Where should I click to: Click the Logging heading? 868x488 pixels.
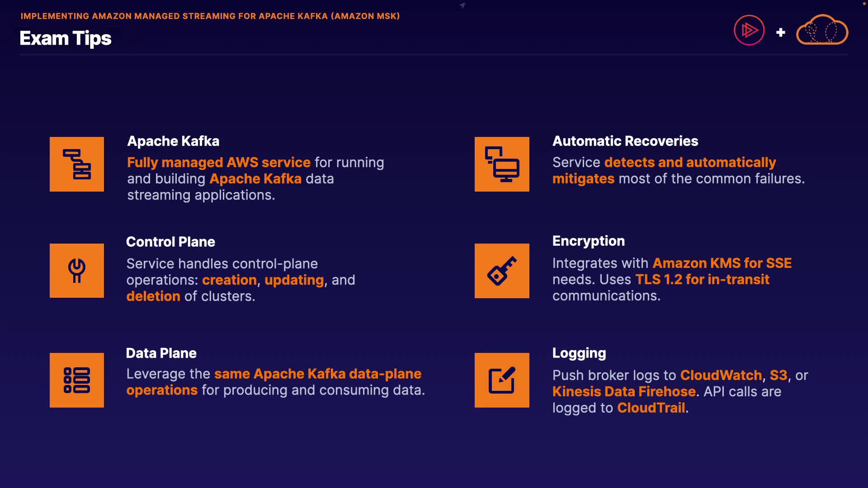(x=579, y=353)
